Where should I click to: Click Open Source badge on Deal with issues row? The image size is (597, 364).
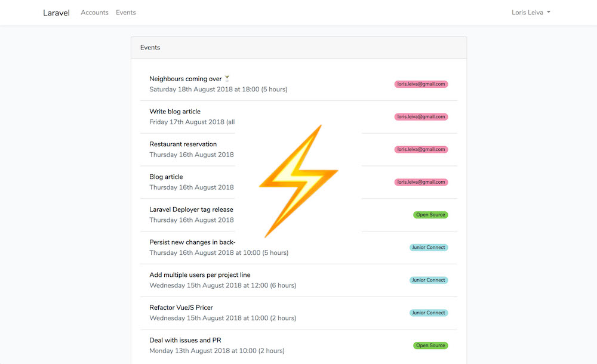coord(430,346)
